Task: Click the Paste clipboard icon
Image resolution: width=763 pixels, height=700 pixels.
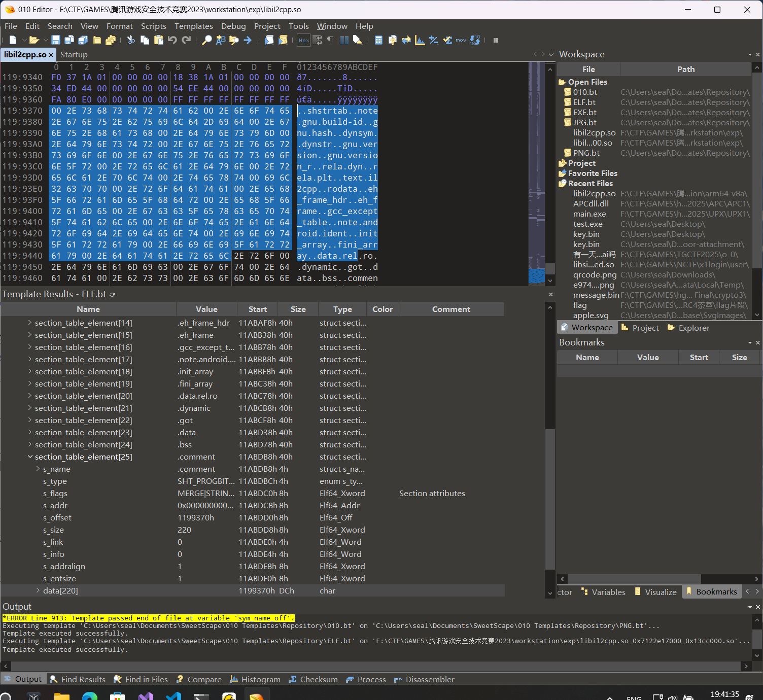Action: 159,40
